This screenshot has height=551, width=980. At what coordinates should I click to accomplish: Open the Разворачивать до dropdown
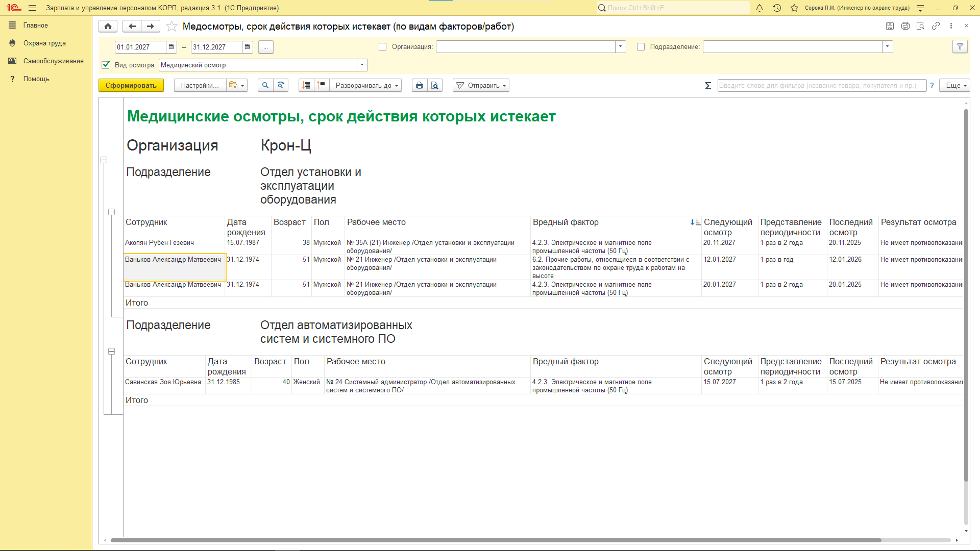pos(365,86)
